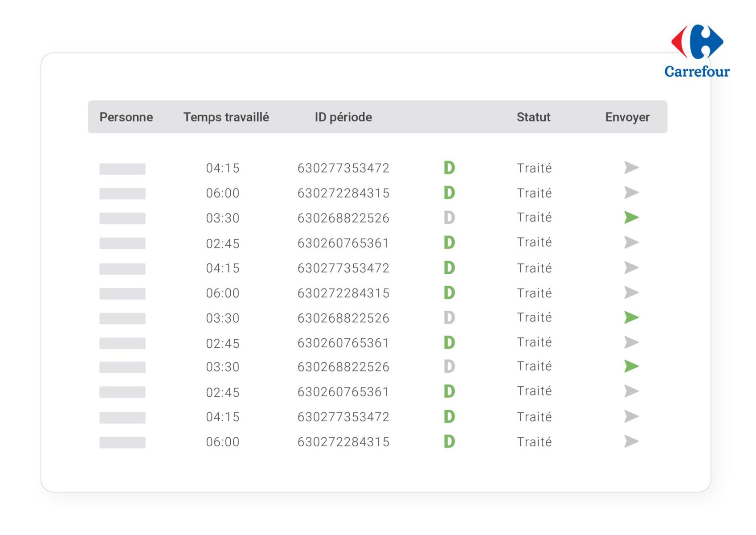The image size is (756, 535).
Task: Click Traité status in the first 03:30 row
Action: 534,217
